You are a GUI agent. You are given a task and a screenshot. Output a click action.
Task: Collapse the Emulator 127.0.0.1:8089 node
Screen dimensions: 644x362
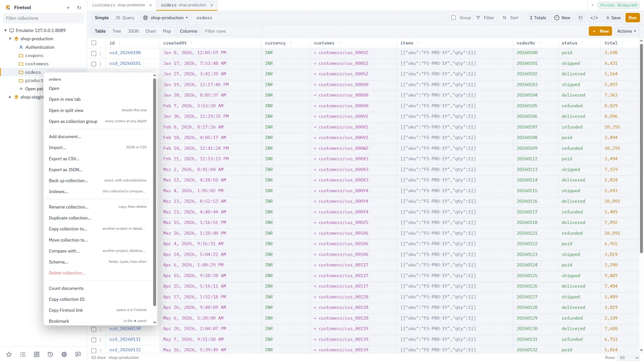[x=6, y=30]
